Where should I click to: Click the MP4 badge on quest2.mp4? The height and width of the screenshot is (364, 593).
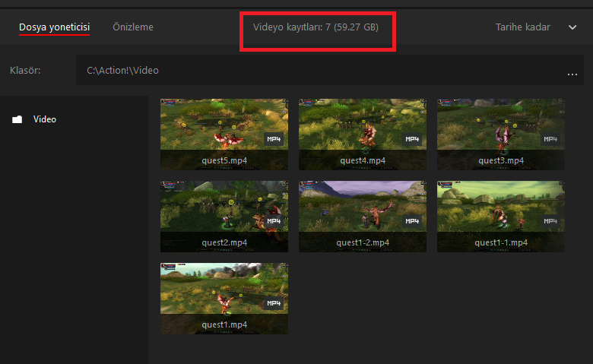274,221
